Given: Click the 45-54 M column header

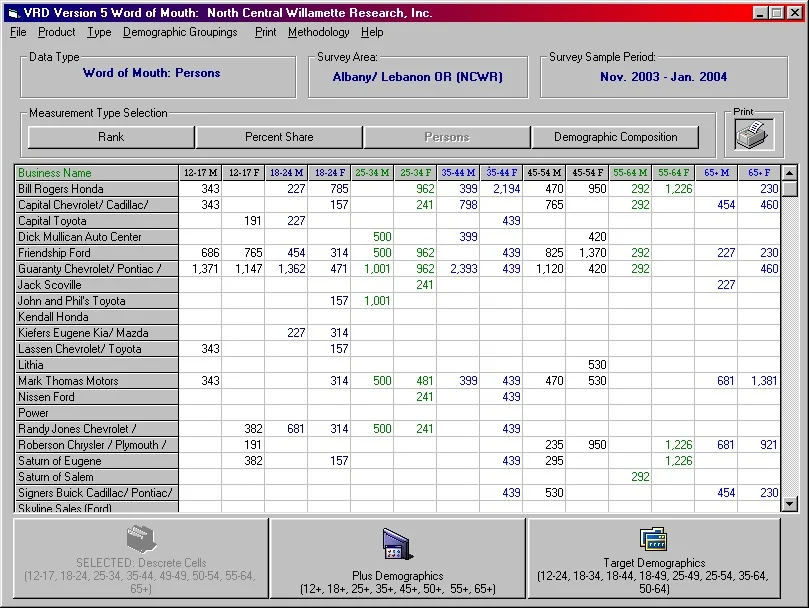Looking at the screenshot, I should tap(544, 173).
